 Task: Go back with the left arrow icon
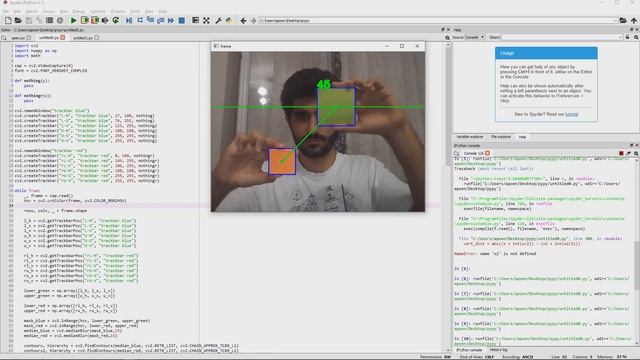pos(243,20)
